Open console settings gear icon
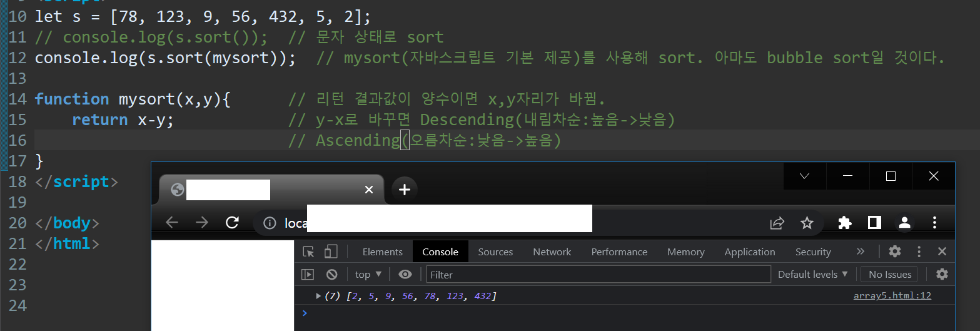 [x=942, y=274]
